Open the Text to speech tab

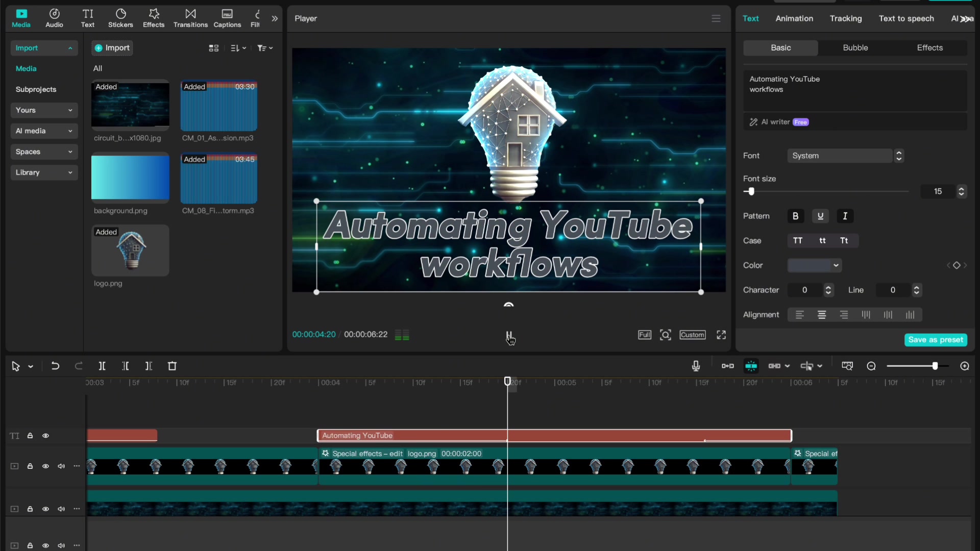(x=906, y=18)
